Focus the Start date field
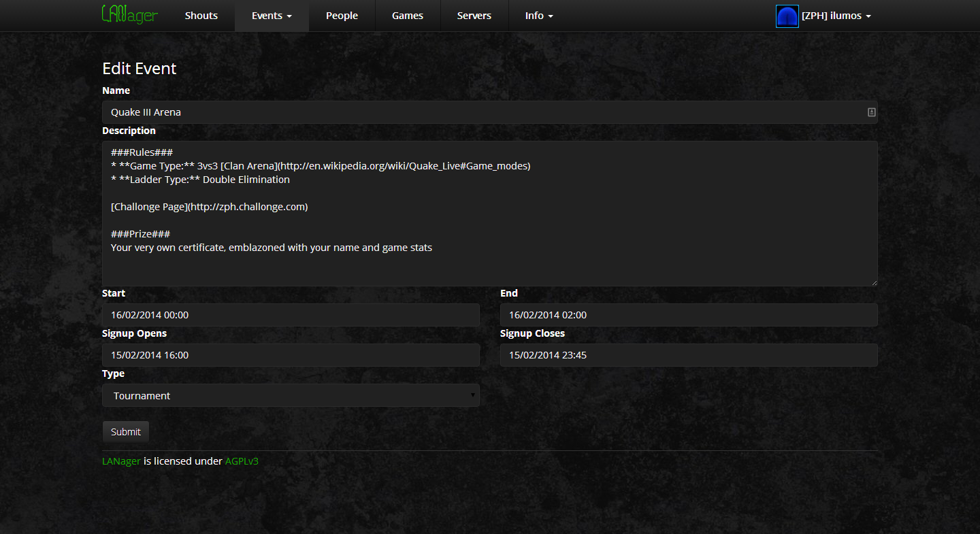This screenshot has width=980, height=534. [x=291, y=315]
